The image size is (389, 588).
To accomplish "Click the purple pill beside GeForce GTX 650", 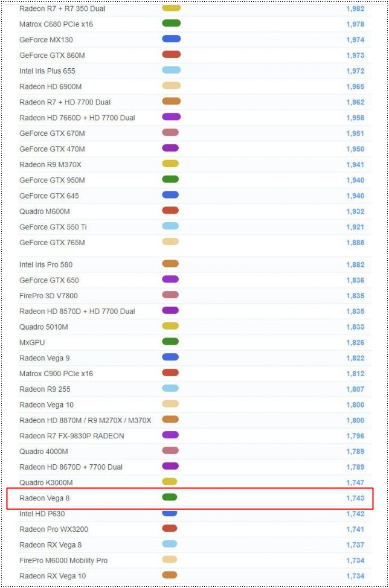I will pyautogui.click(x=170, y=280).
